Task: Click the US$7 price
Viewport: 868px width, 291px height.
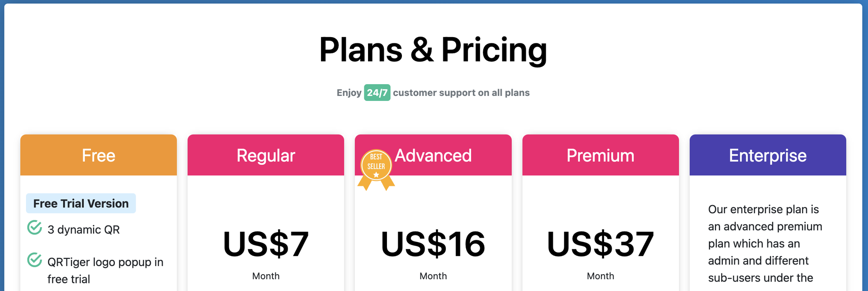Action: pyautogui.click(x=266, y=244)
